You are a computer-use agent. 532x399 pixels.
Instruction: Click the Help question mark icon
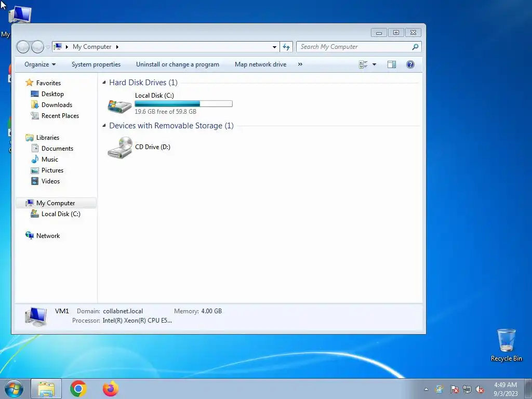pos(410,64)
